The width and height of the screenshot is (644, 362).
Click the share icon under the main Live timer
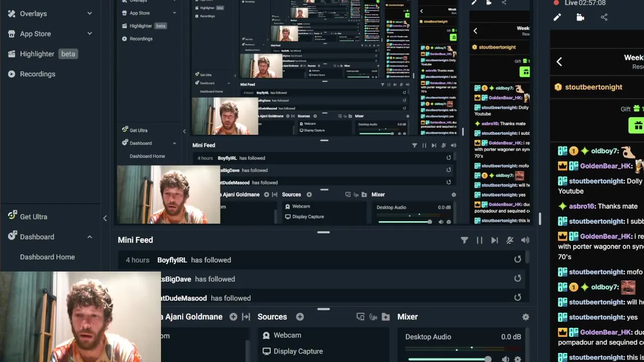pyautogui.click(x=604, y=17)
